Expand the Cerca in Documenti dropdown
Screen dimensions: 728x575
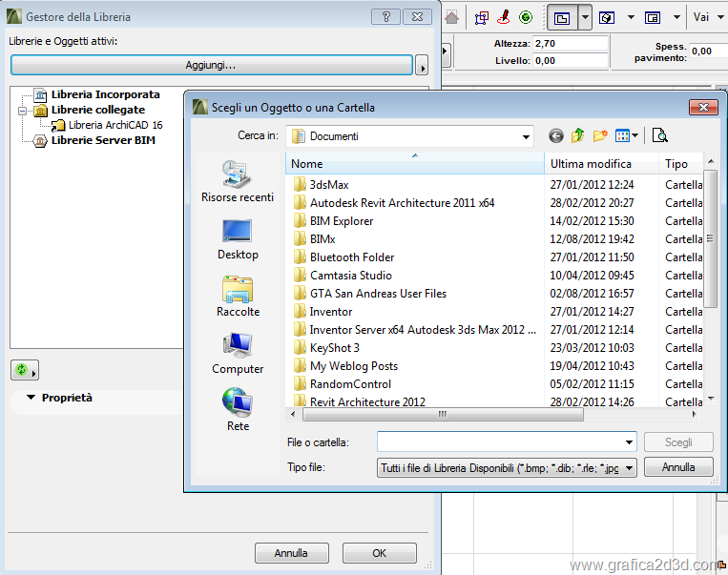coord(526,137)
